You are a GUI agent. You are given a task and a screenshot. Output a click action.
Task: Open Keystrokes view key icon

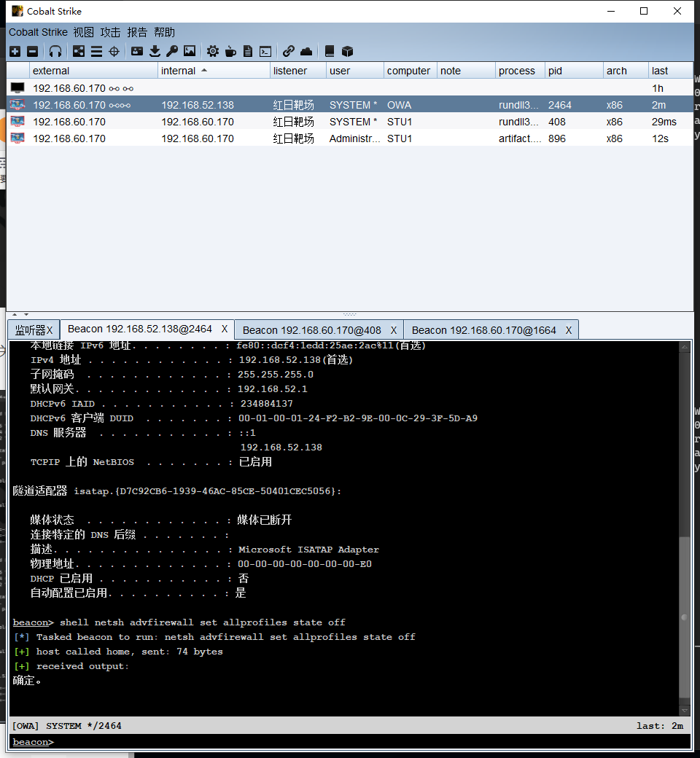pos(172,51)
